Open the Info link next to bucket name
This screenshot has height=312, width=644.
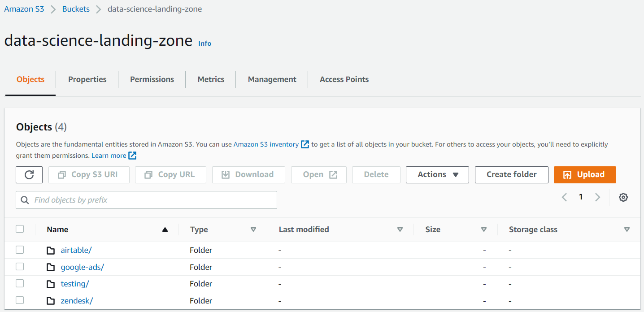click(x=205, y=43)
